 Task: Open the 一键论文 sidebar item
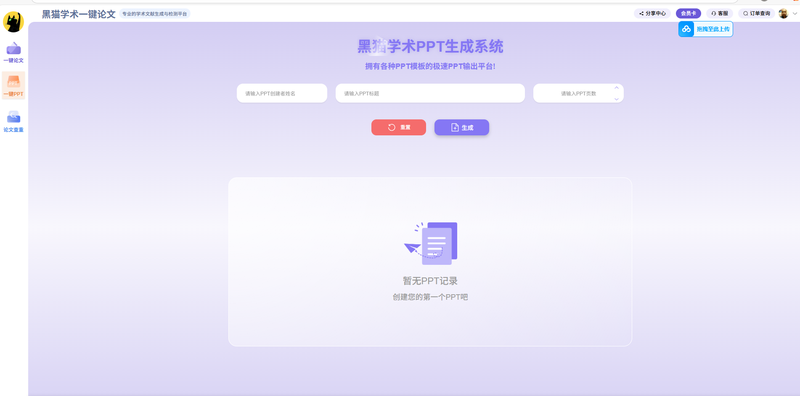click(13, 53)
